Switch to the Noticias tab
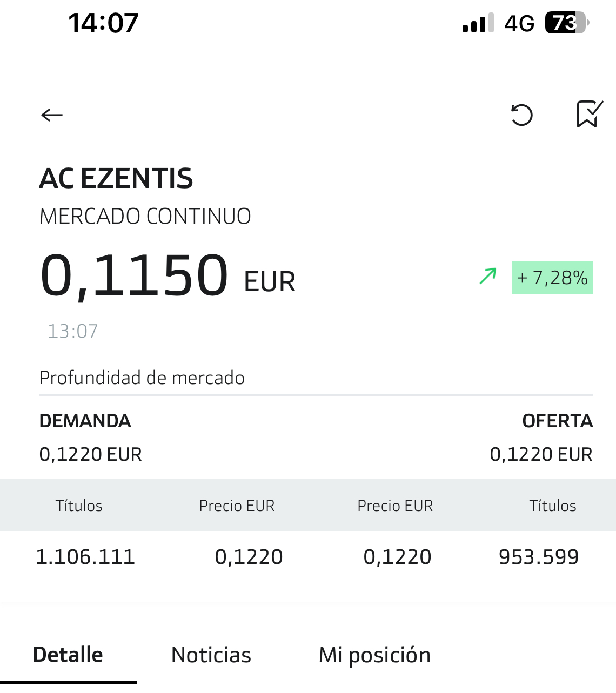Image resolution: width=616 pixels, height=693 pixels. coord(211,655)
